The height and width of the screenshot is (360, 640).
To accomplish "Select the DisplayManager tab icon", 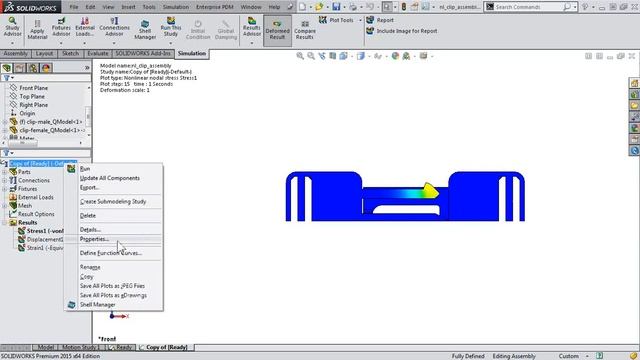I will pos(46,68).
